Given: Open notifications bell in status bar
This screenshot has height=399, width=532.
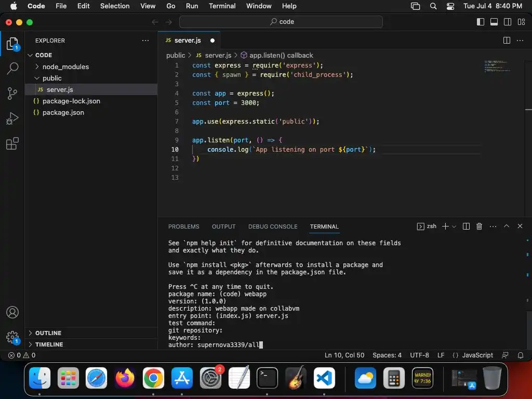Looking at the screenshot, I should pos(520,355).
